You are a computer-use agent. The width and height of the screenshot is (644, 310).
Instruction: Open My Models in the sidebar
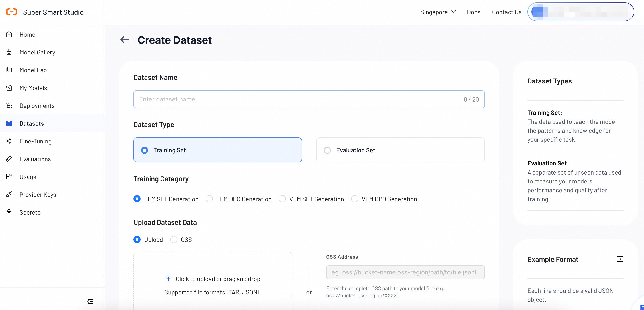point(52,88)
